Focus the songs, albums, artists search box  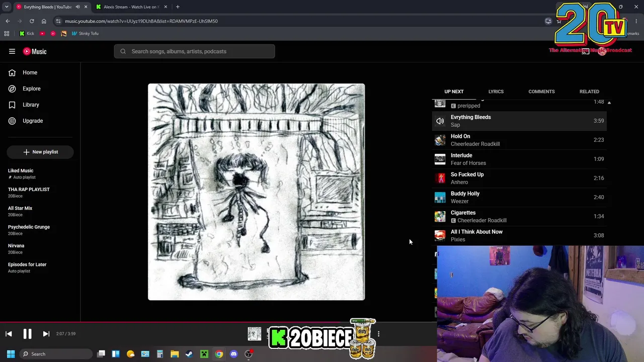[x=194, y=51]
